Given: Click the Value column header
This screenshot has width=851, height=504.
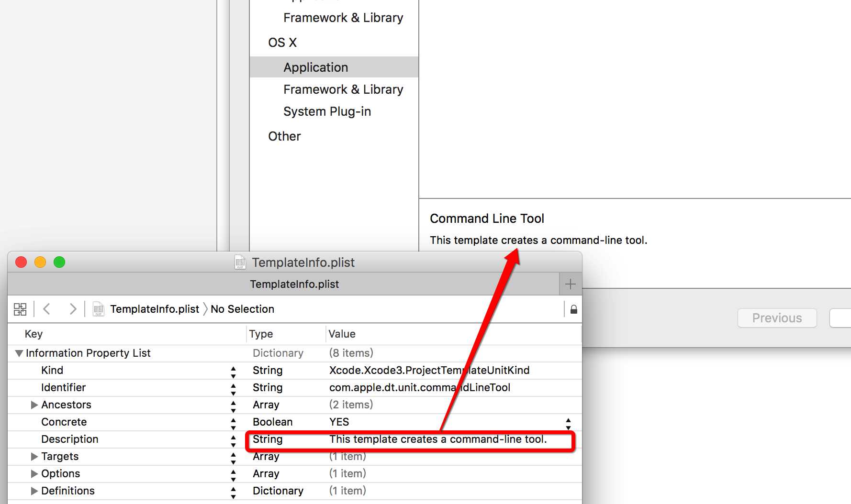Looking at the screenshot, I should coord(342,334).
